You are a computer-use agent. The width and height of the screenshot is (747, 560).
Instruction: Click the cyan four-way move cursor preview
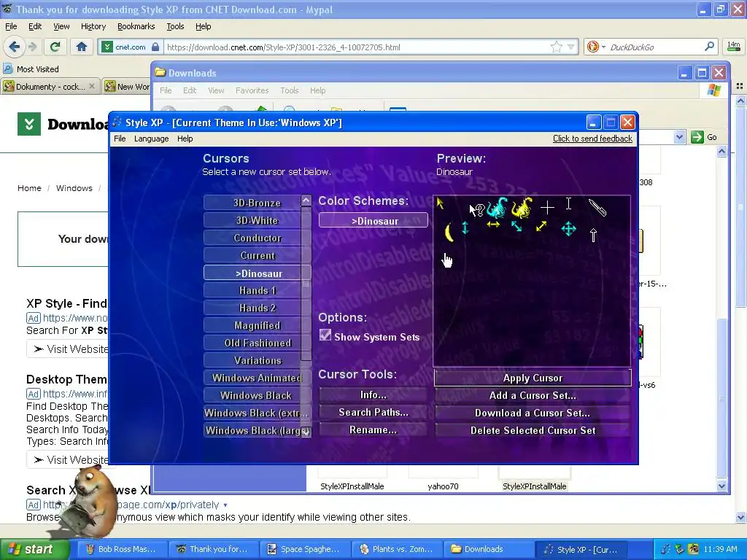pos(568,229)
